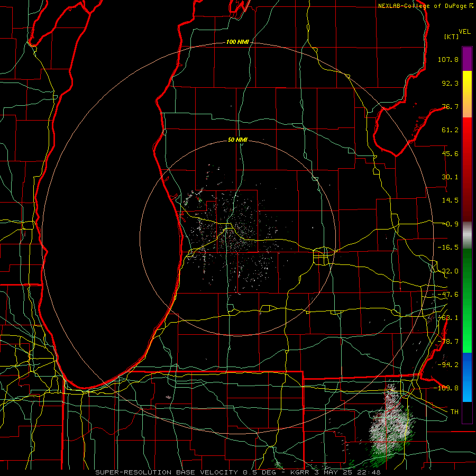Click the gray near-zero color bar segment

pos(467,235)
